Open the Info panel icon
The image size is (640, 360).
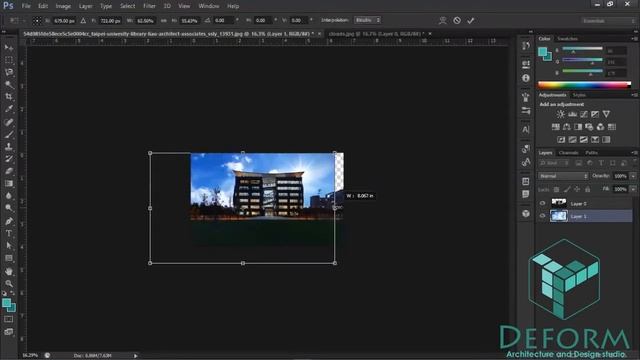coord(526,78)
